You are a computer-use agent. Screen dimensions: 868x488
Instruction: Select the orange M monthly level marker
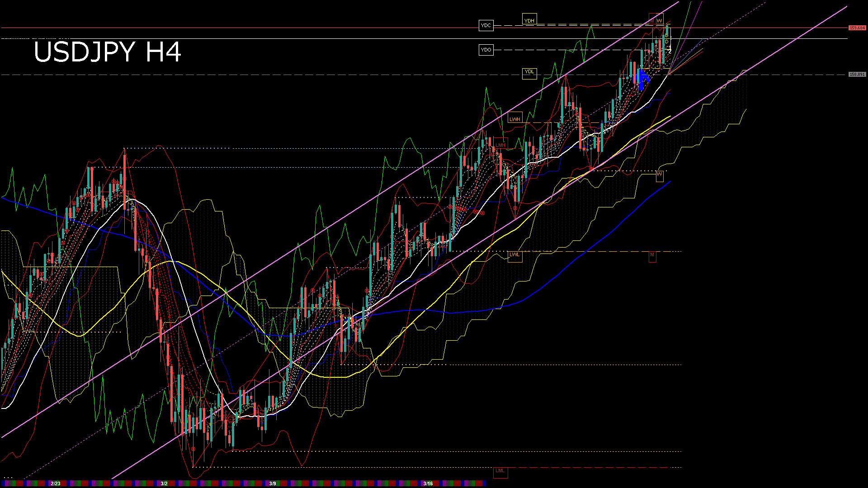[x=652, y=255]
